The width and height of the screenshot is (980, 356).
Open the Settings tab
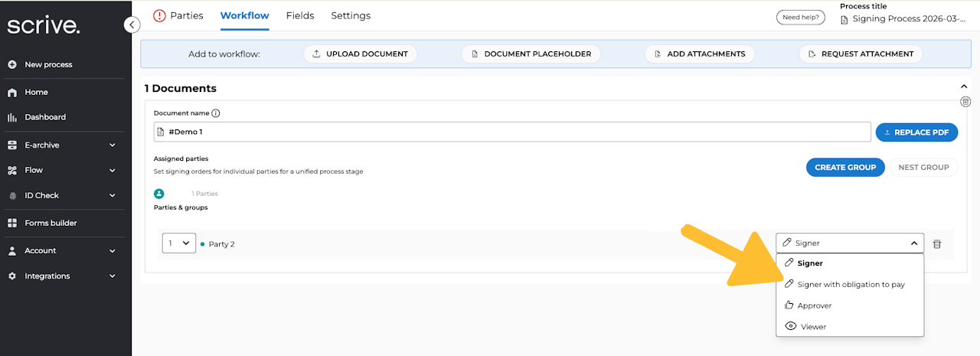pyautogui.click(x=351, y=15)
